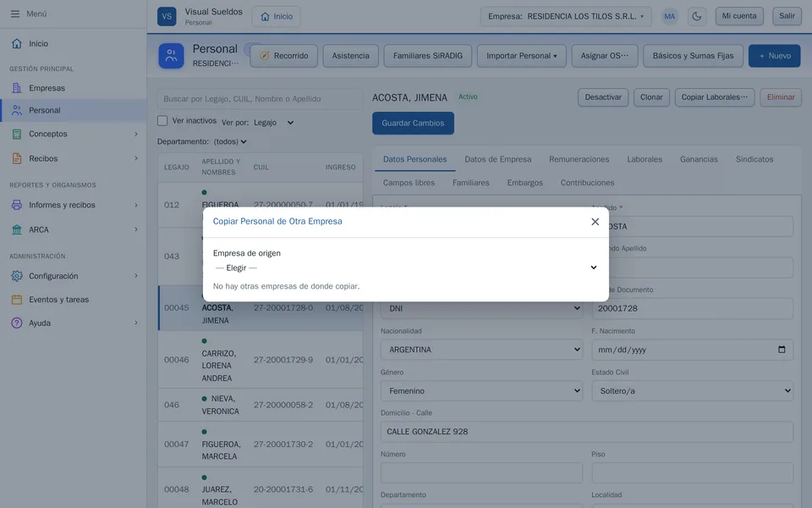Click the Eliminar button
Screen dimensions: 812x508
[781, 97]
